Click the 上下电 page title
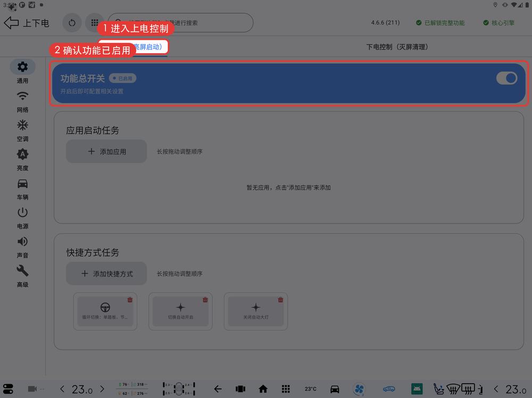Image resolution: width=532 pixels, height=398 pixels. pyautogui.click(x=36, y=23)
